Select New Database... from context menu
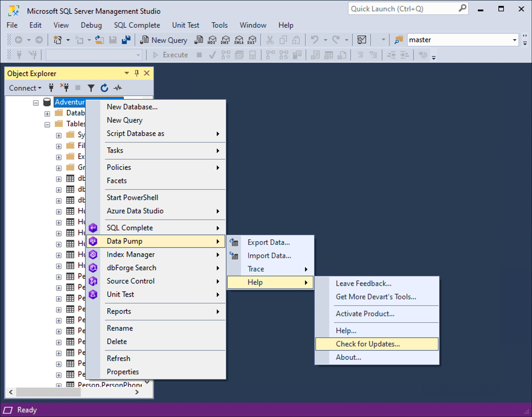 (156, 107)
